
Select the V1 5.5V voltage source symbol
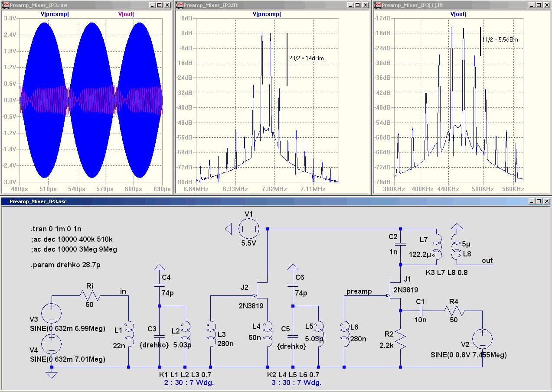point(249,229)
